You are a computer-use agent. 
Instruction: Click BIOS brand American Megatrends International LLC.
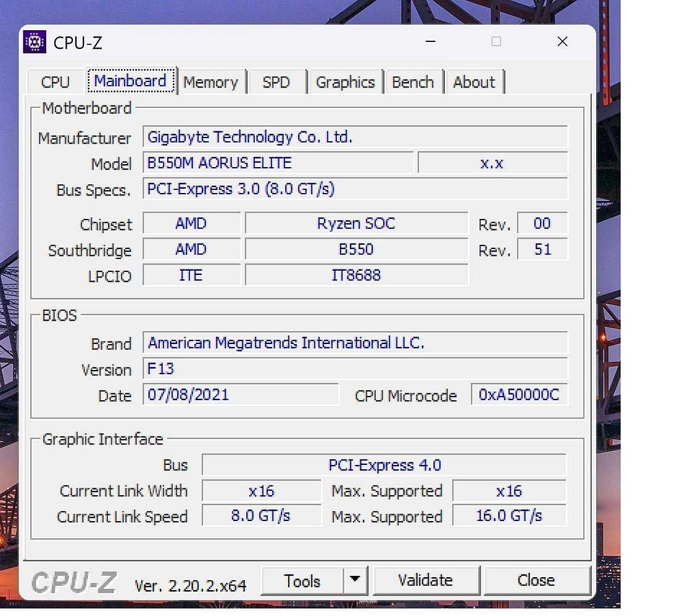tap(355, 343)
